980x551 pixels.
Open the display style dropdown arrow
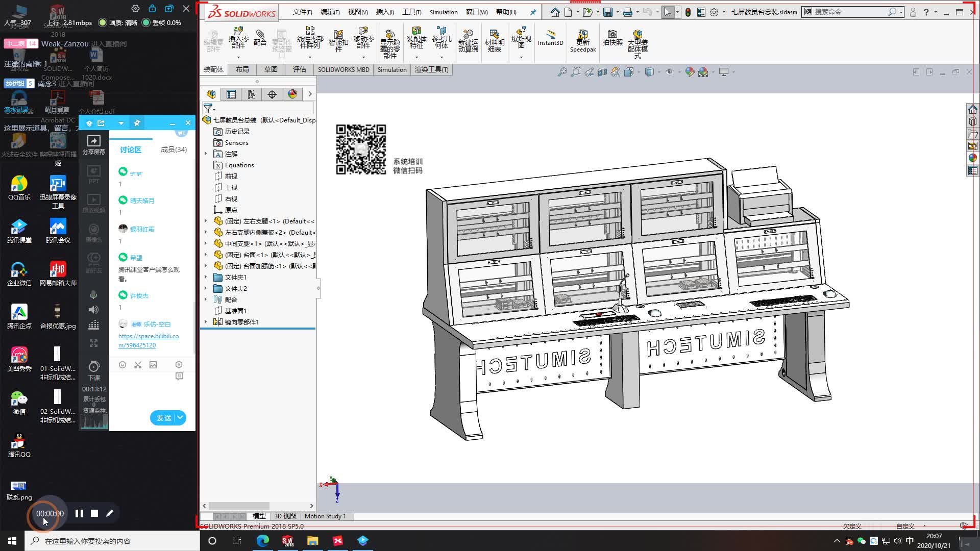658,72
